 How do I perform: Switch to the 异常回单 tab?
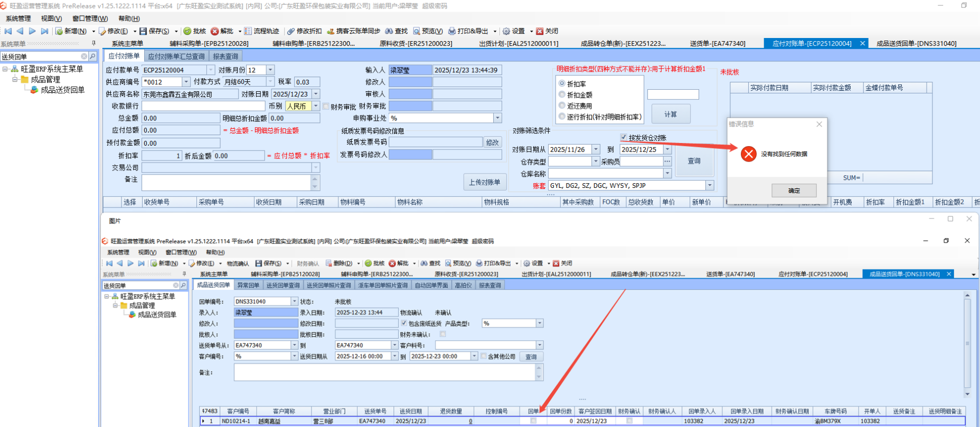248,285
